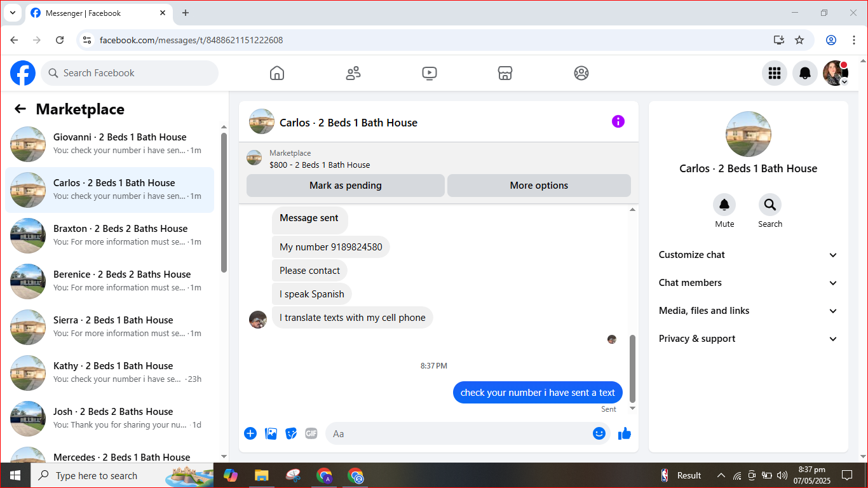
Task: Open Carlos listing thumbnail in right panel
Action: (749, 134)
